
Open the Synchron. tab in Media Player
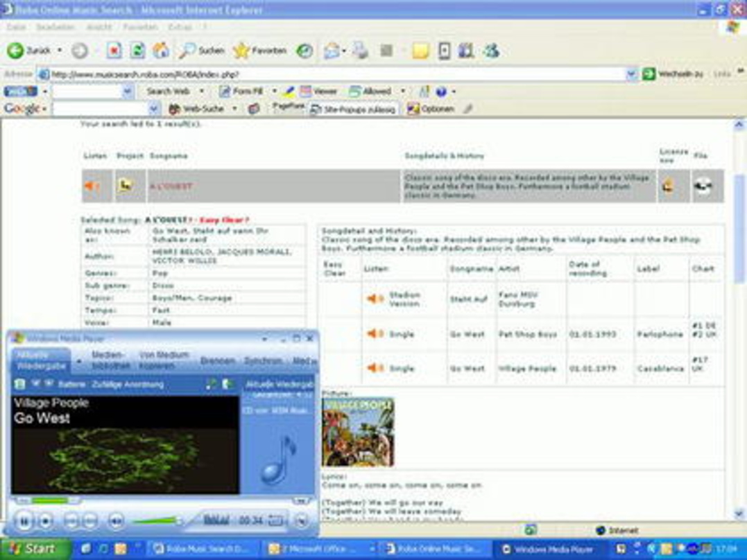coord(263,360)
